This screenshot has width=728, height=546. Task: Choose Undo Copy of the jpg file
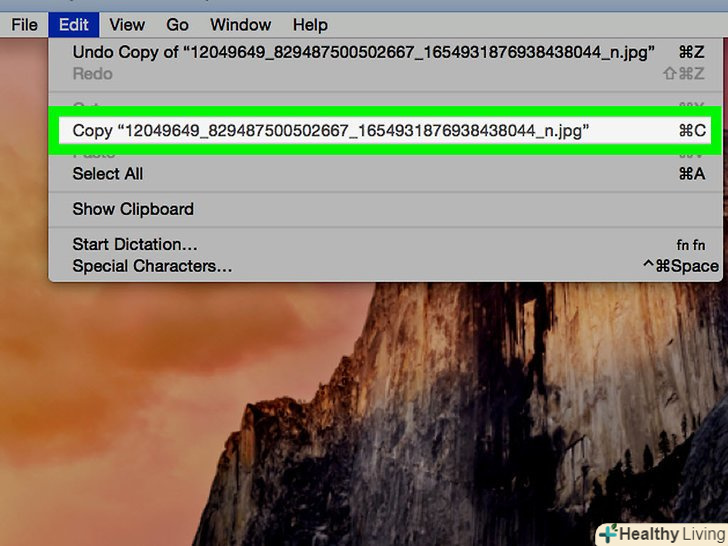(x=385, y=52)
